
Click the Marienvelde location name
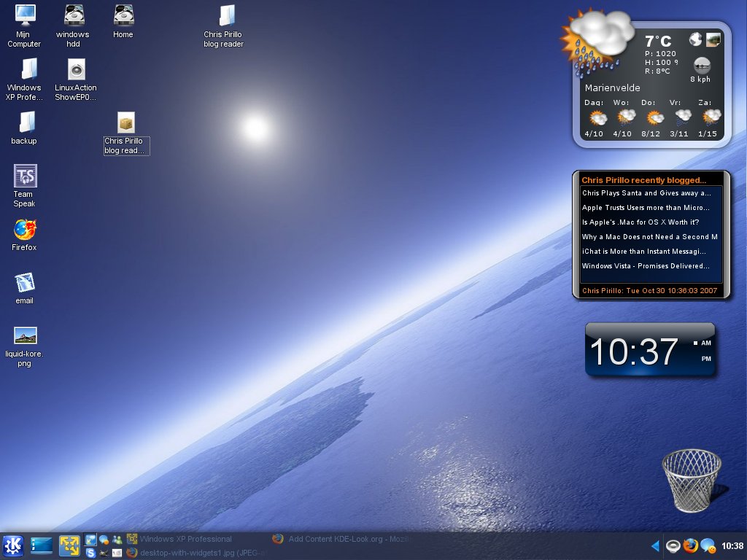[612, 87]
